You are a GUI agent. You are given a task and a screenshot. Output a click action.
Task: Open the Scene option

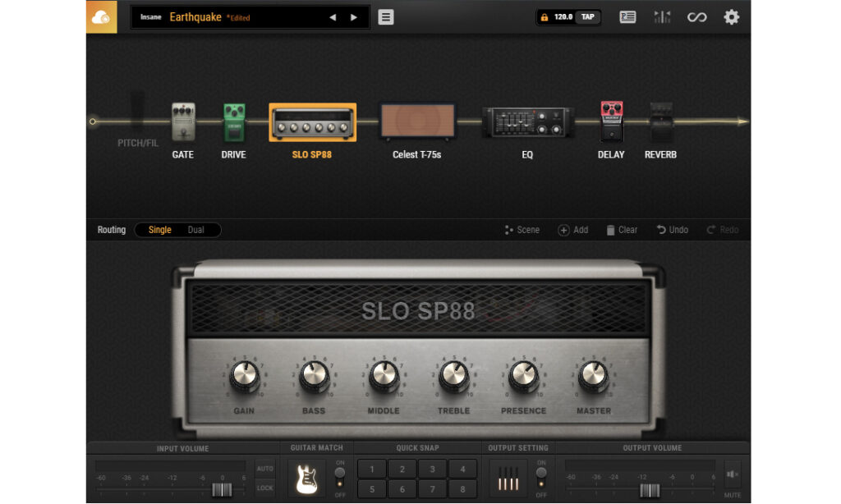pos(522,230)
